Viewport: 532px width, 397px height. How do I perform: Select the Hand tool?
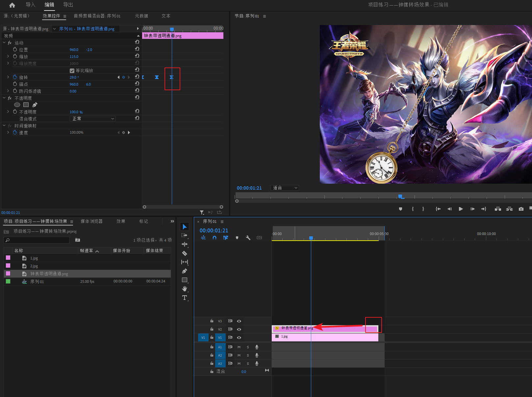tap(185, 289)
